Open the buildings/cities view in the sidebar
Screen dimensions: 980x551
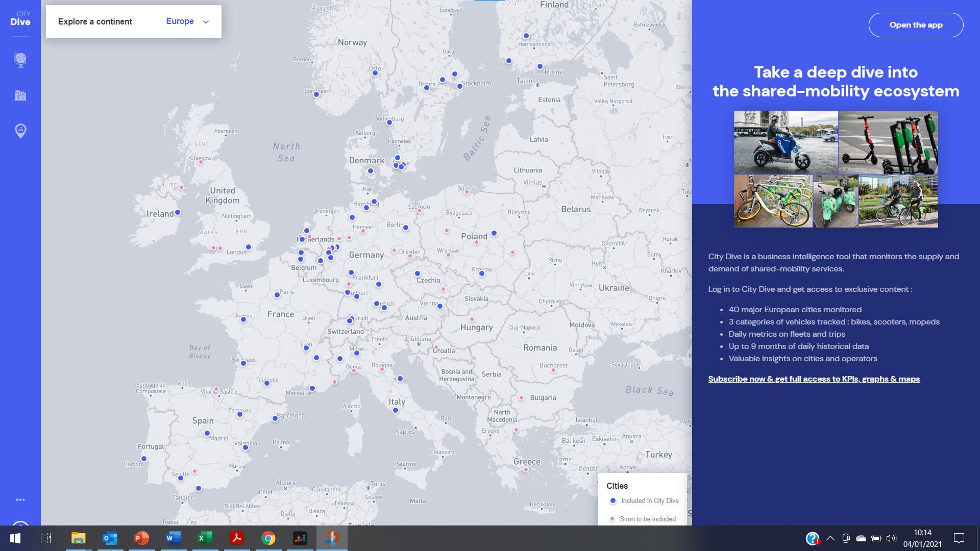tap(20, 95)
